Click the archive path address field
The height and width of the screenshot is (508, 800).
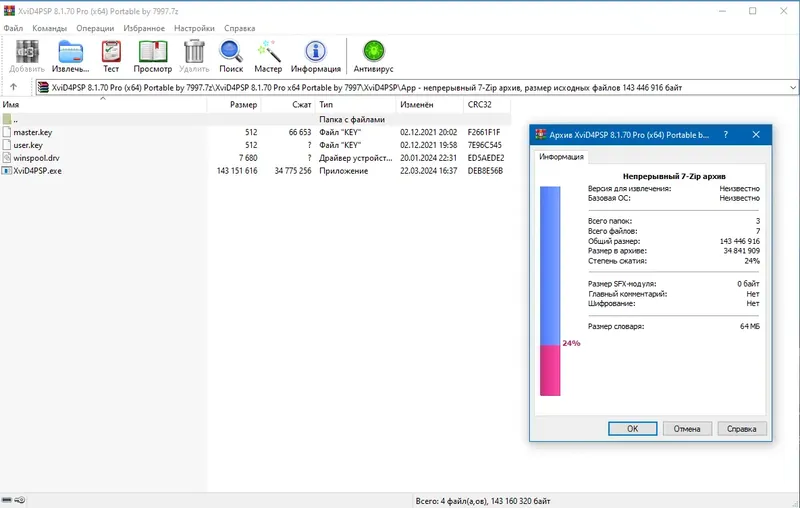(x=416, y=87)
